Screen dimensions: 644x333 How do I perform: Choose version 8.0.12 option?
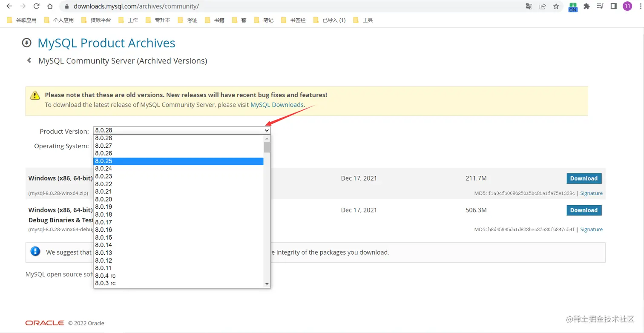pyautogui.click(x=178, y=260)
